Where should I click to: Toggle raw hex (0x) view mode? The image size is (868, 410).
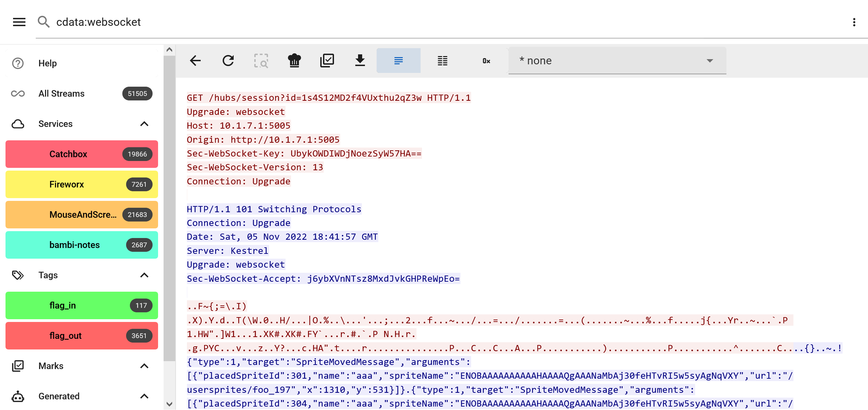coord(486,61)
